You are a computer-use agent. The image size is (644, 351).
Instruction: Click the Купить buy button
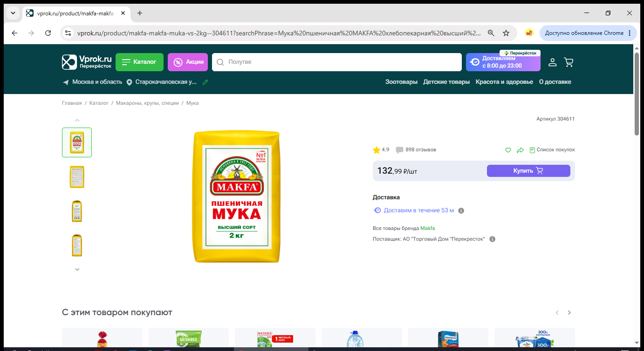click(x=528, y=171)
